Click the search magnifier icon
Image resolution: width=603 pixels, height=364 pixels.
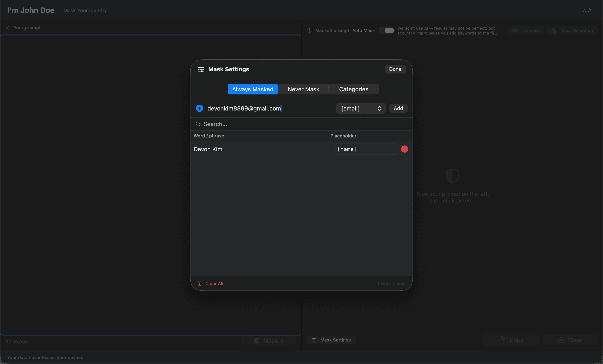click(x=198, y=124)
